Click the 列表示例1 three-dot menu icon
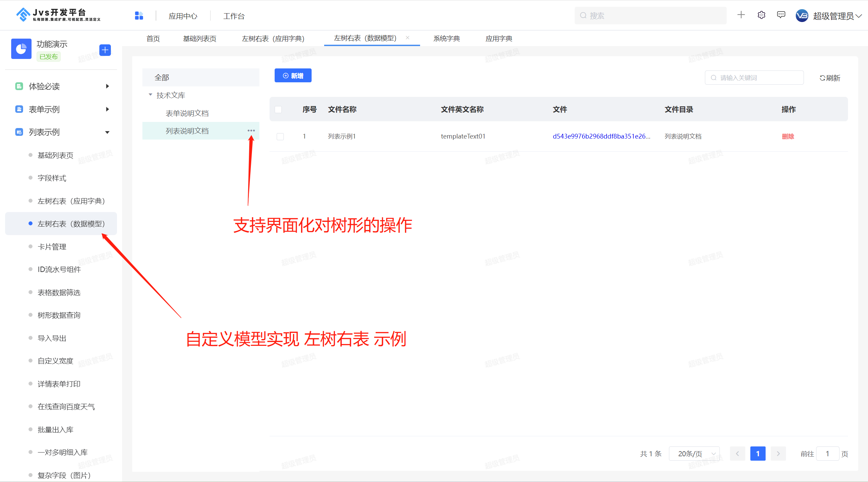 tap(251, 131)
